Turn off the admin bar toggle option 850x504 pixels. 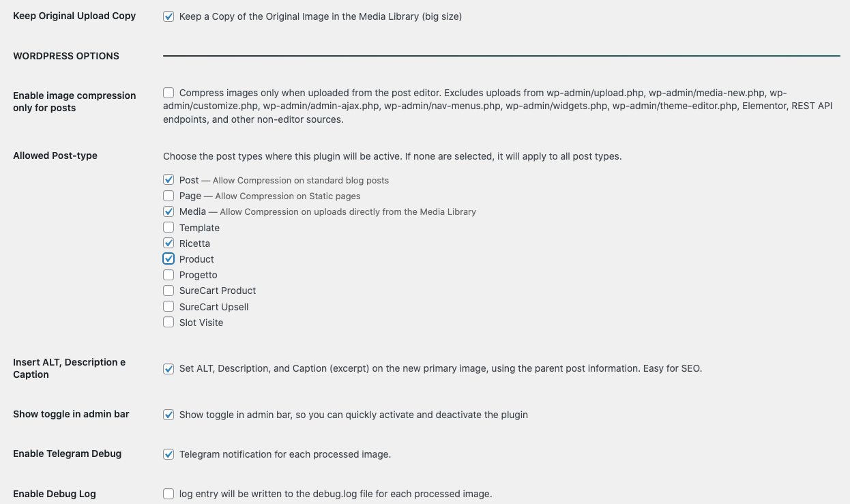168,414
